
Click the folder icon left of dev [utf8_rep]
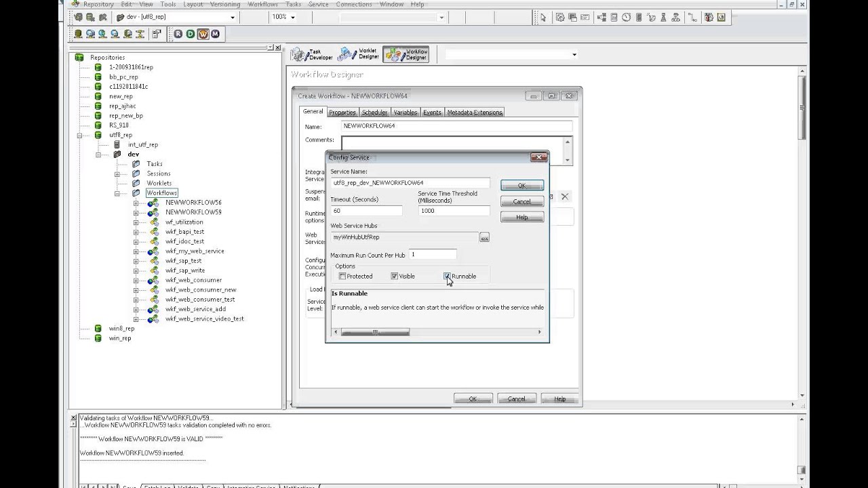point(120,17)
